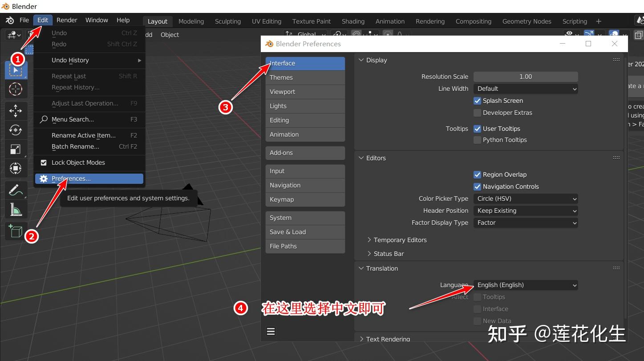The width and height of the screenshot is (644, 361).
Task: Enable Developer Extras
Action: tap(478, 113)
